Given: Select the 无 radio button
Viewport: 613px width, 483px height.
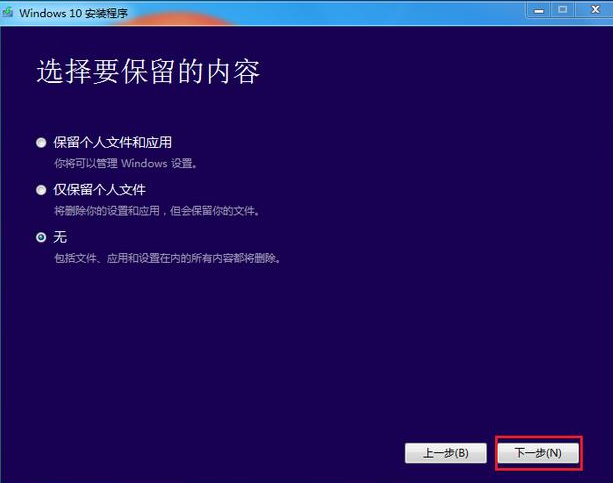Looking at the screenshot, I should coord(41,237).
